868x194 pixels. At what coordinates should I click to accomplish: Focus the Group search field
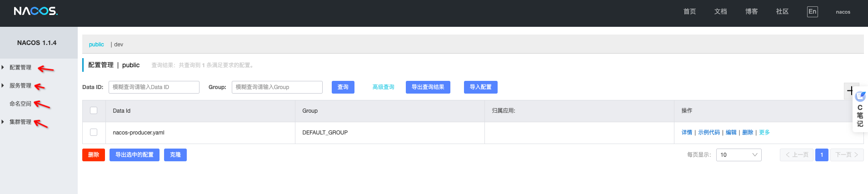pyautogui.click(x=277, y=87)
